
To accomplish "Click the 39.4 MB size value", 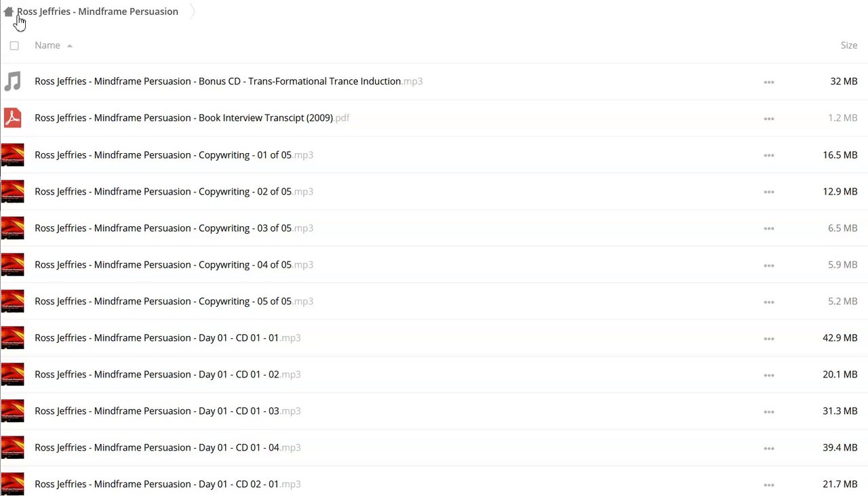I will point(840,447).
